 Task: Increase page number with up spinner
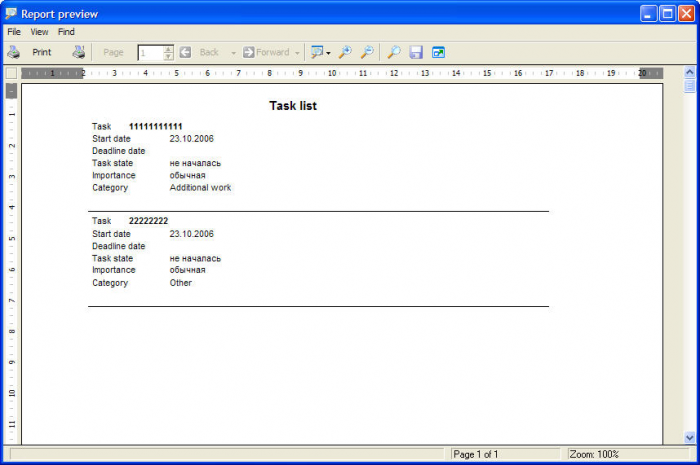pyautogui.click(x=168, y=49)
